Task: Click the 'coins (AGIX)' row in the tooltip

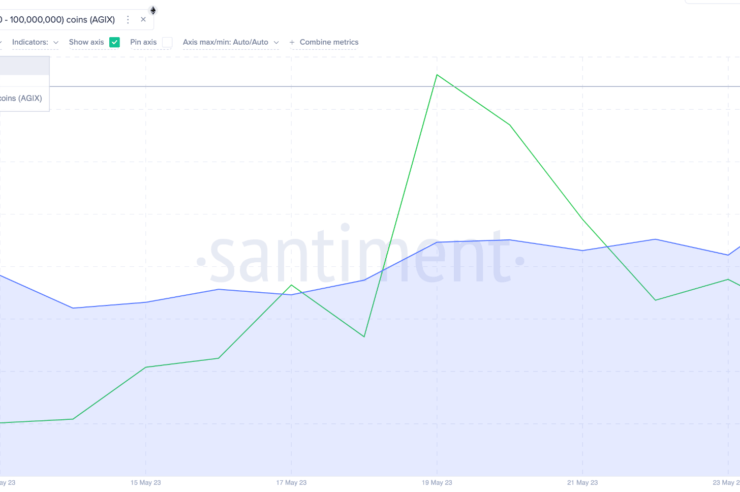Action: (x=21, y=98)
